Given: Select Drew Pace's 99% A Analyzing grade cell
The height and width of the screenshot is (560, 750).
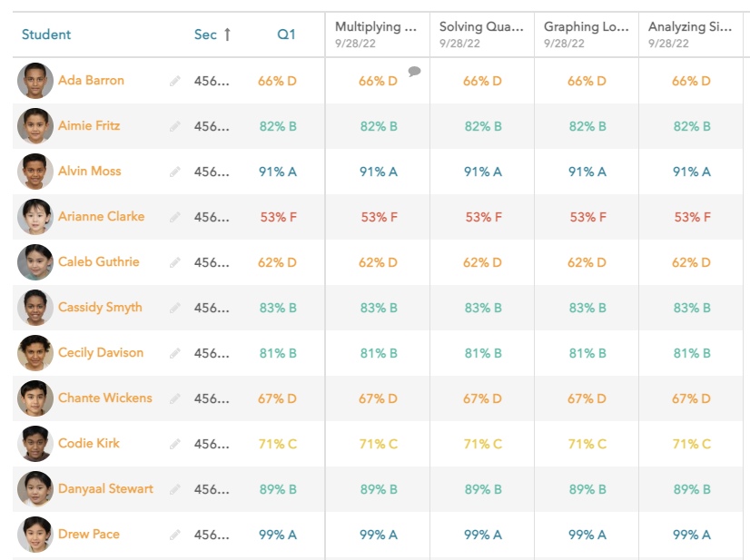Looking at the screenshot, I should pos(692,535).
